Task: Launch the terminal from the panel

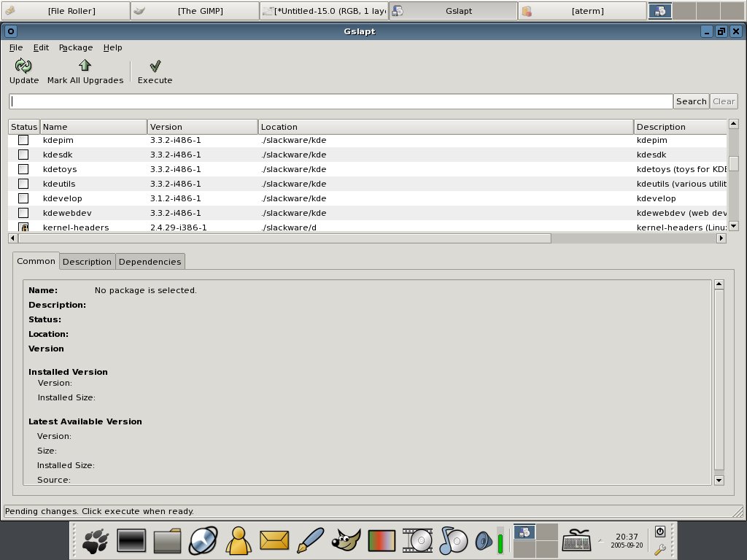Action: [x=131, y=541]
